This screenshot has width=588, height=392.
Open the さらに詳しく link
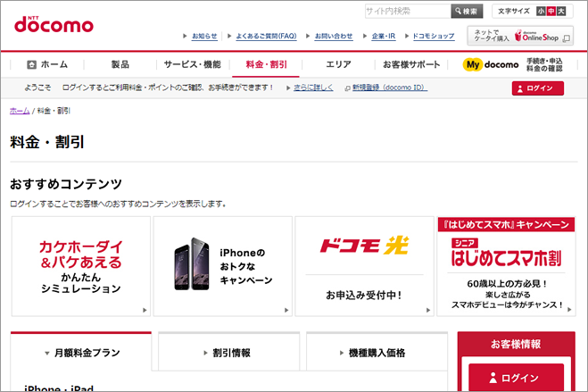[x=313, y=88]
